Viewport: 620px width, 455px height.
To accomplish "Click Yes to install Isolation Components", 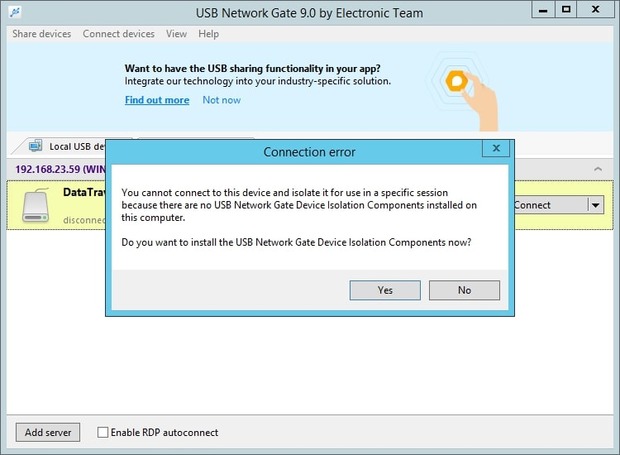I will pos(385,290).
